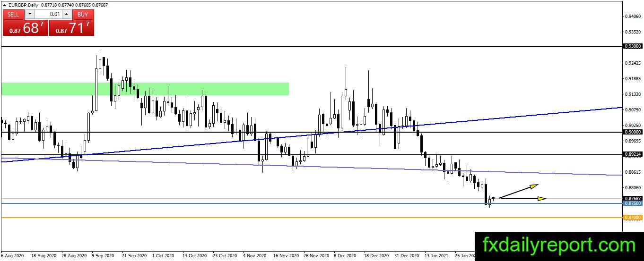Click the 8 Dec 2020 date label
644x261 pixels.
click(346, 256)
